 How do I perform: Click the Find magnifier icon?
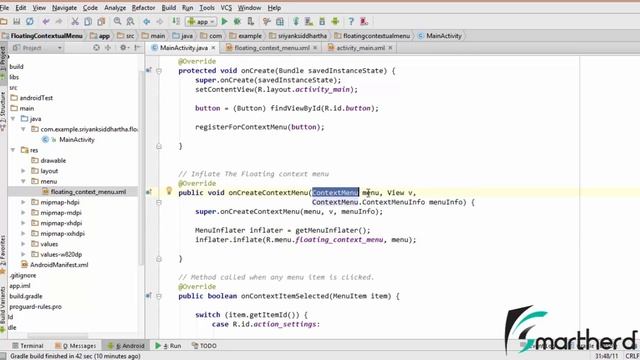click(118, 22)
